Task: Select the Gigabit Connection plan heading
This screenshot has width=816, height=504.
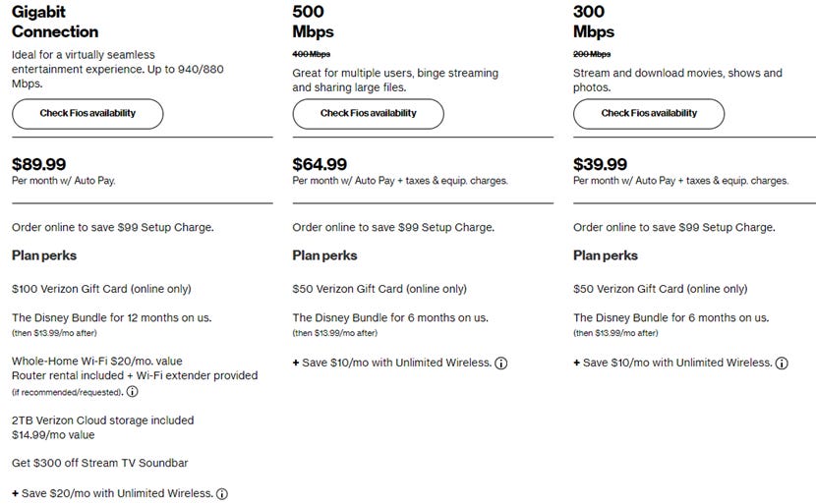Action: pos(55,22)
